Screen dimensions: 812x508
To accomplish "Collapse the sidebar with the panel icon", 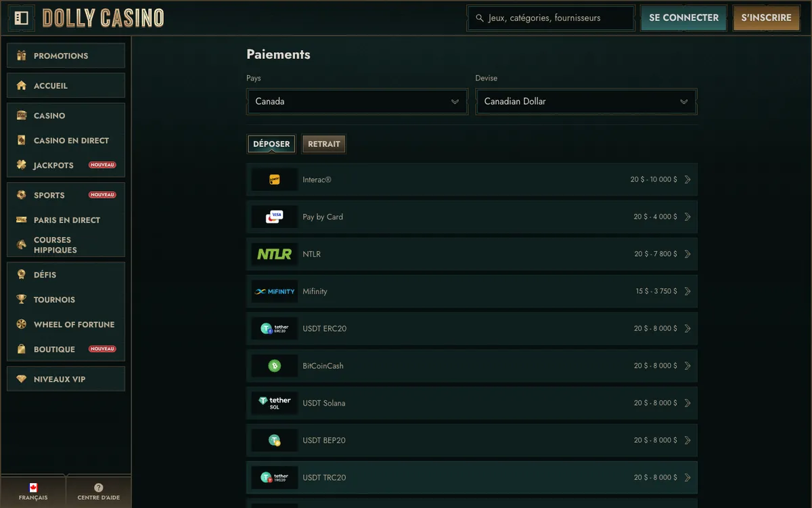I will [21, 18].
